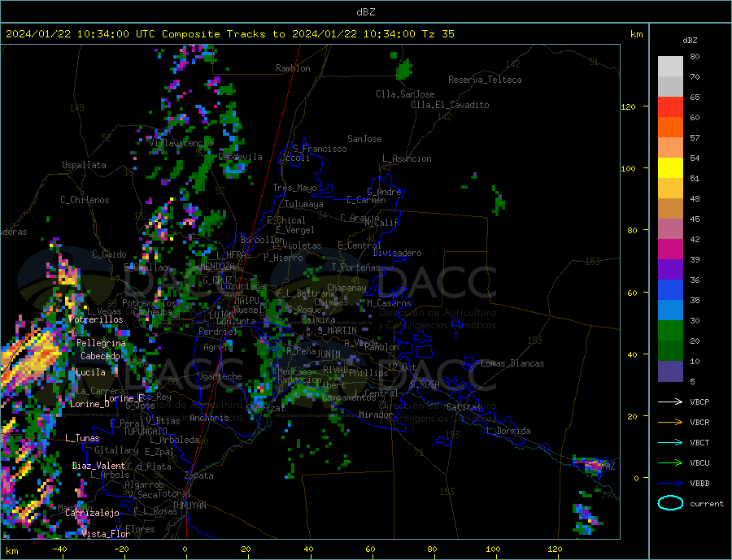Click the L_Asuncion map label

(407, 158)
